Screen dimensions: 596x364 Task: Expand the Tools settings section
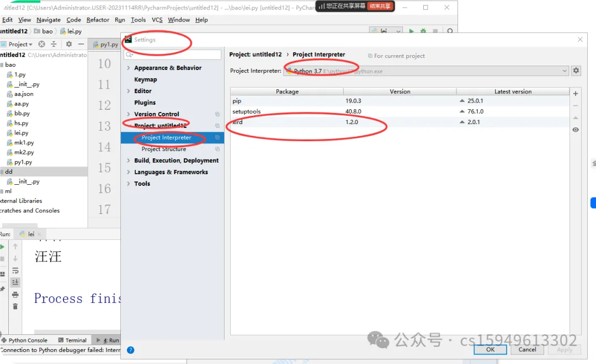click(129, 184)
